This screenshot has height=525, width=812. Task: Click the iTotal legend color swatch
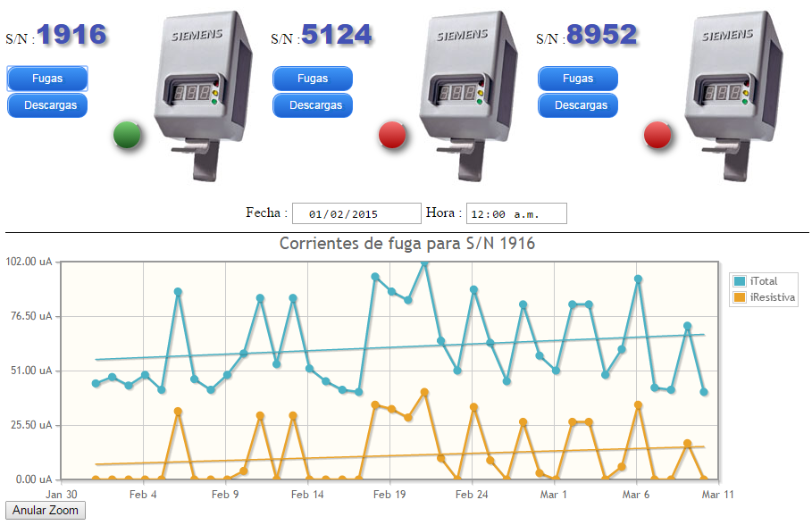click(739, 281)
